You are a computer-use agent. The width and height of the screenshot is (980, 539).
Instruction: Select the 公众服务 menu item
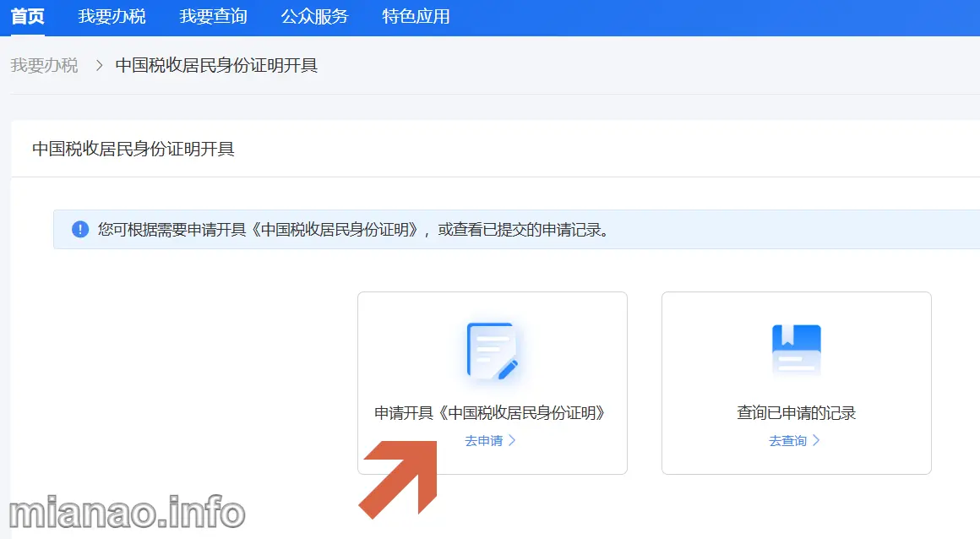[x=314, y=17]
